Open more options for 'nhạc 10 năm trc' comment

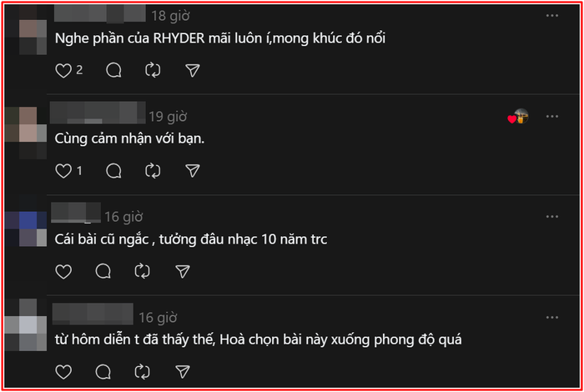552,217
